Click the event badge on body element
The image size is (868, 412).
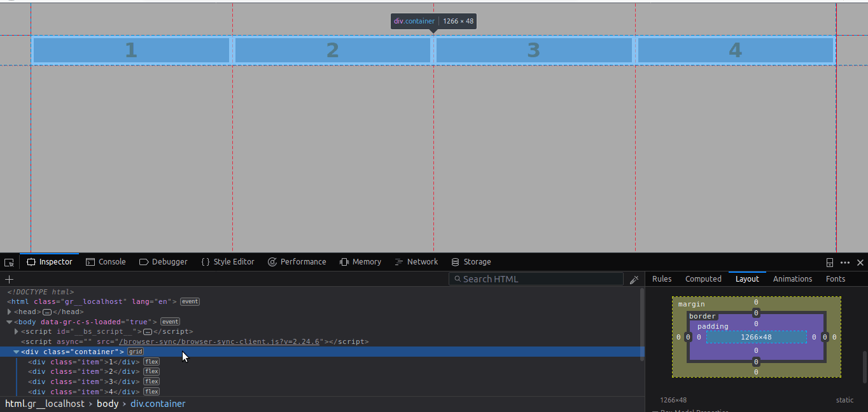click(x=170, y=322)
